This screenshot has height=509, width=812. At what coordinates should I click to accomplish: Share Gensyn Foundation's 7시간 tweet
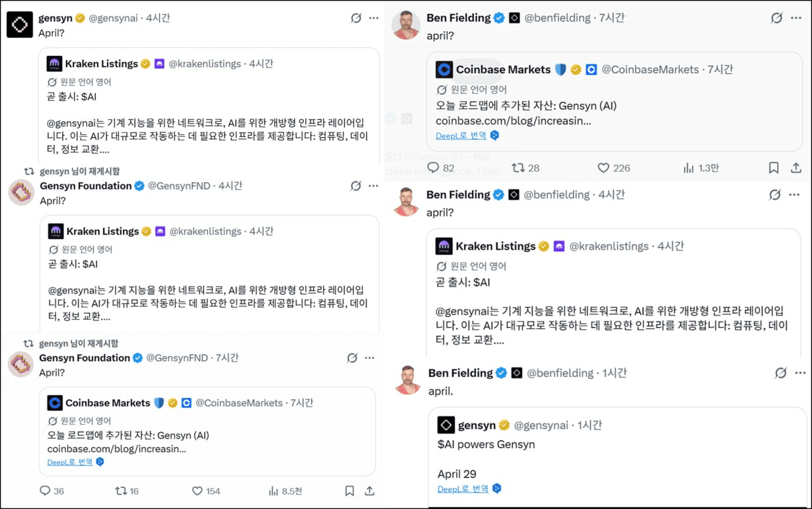pos(369,491)
